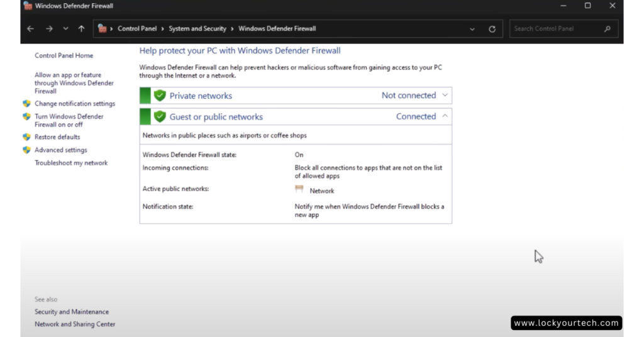Image resolution: width=644 pixels, height=337 pixels.
Task: Click shield icon beside Turn Firewall on or off
Action: coord(26,116)
